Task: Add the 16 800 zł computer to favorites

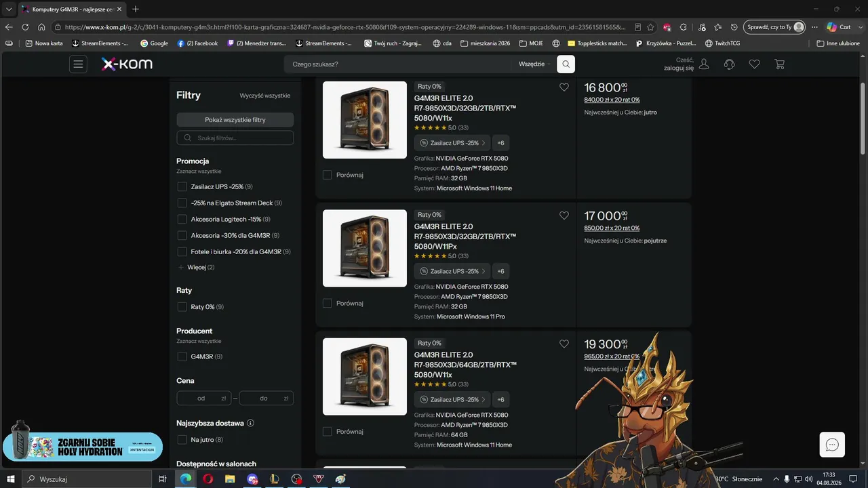Action: 564,87
